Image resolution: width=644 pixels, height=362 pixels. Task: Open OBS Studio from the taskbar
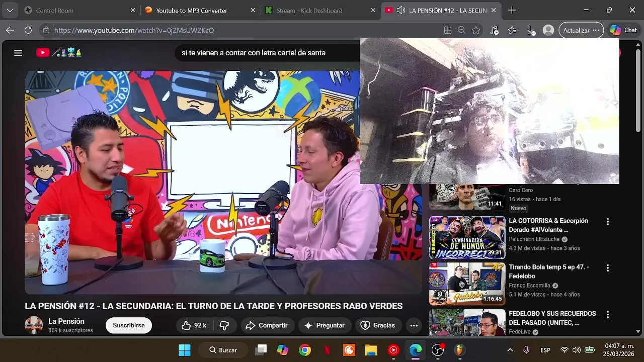(x=438, y=350)
